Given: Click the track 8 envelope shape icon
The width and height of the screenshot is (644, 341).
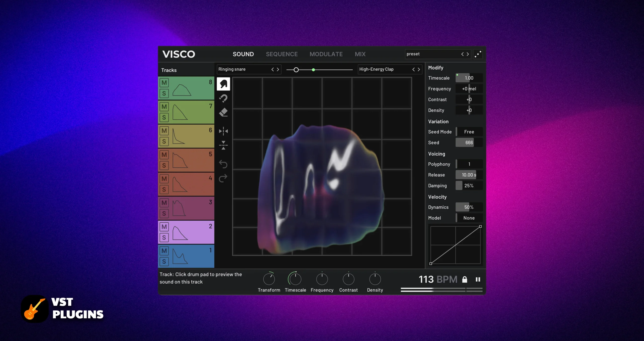Looking at the screenshot, I should (x=182, y=90).
